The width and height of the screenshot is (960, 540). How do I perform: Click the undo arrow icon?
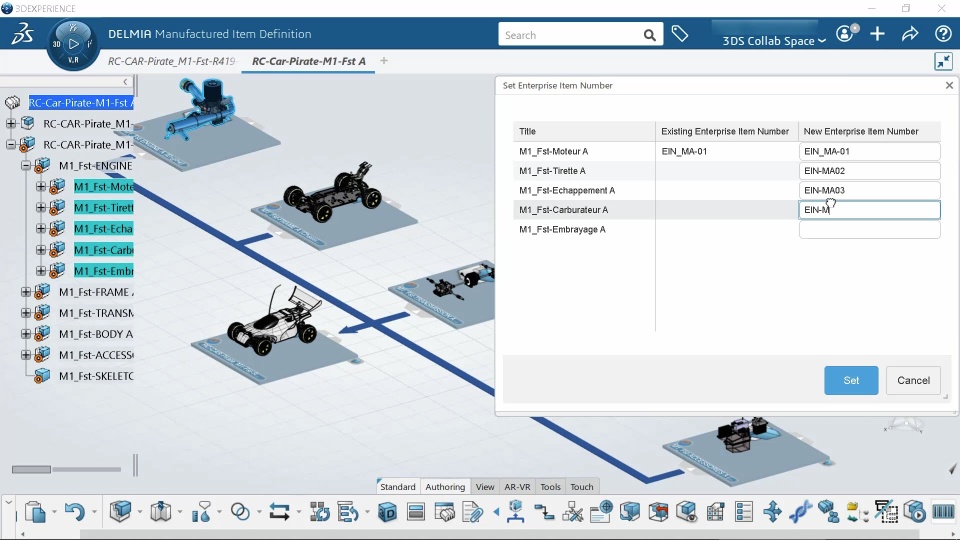[x=75, y=511]
